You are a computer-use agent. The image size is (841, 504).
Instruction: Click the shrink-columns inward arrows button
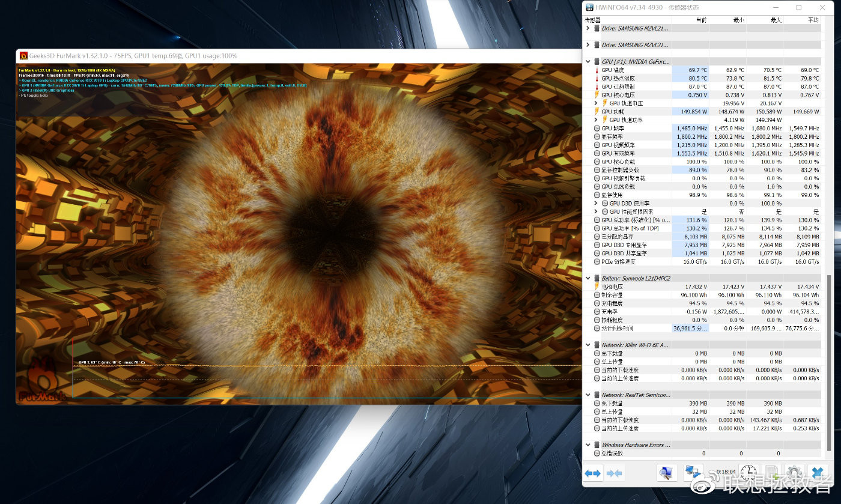[614, 473]
